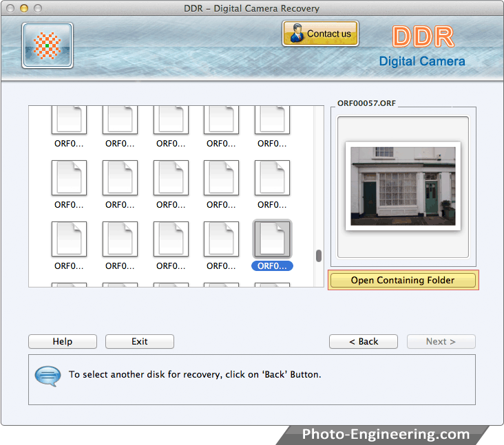Select fifth file icon in the top row
This screenshot has height=445, width=504.
[x=272, y=120]
